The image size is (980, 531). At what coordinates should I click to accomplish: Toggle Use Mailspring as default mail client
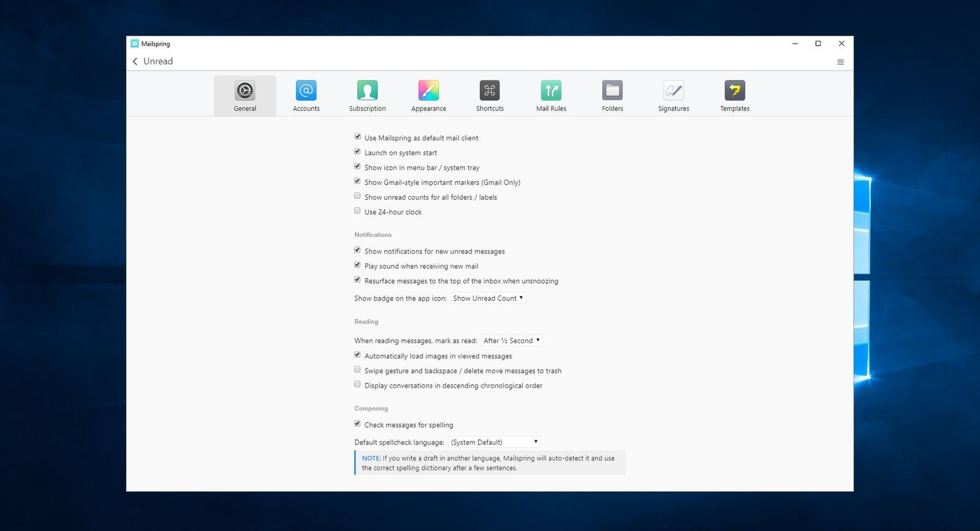point(357,137)
